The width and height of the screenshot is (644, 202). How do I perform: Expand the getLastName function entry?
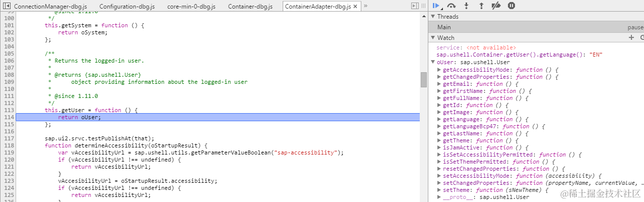pos(439,133)
